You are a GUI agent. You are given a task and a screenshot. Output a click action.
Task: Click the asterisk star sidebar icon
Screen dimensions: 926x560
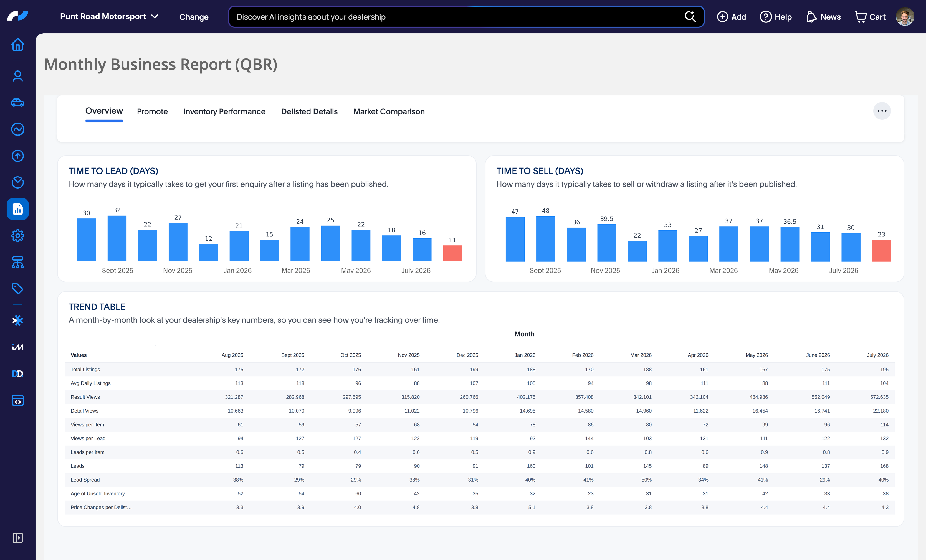tap(18, 320)
